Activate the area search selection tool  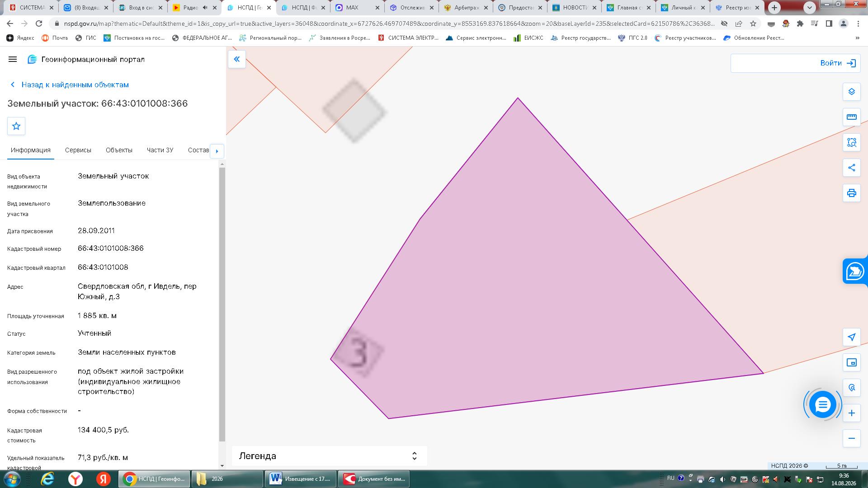(851, 142)
